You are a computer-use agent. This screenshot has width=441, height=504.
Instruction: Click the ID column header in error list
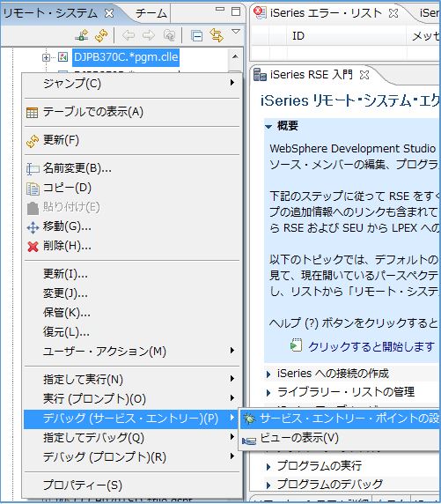(346, 36)
